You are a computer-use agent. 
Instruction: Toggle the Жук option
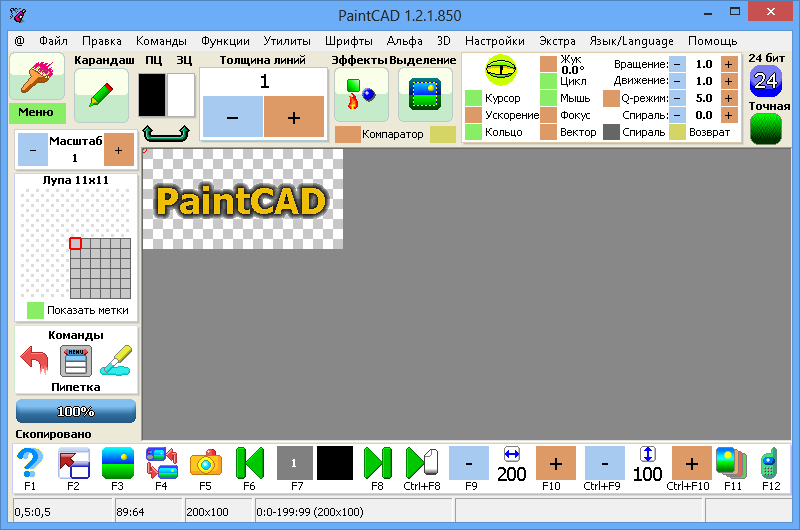click(x=548, y=64)
